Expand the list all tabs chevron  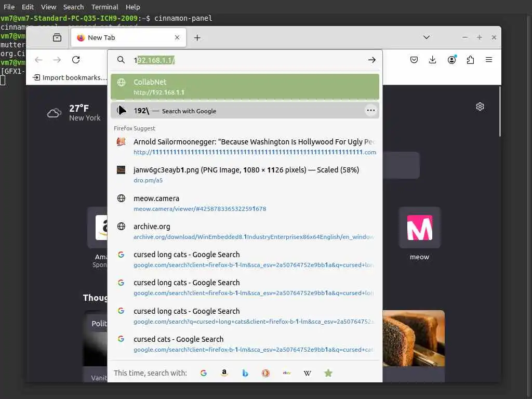click(427, 37)
